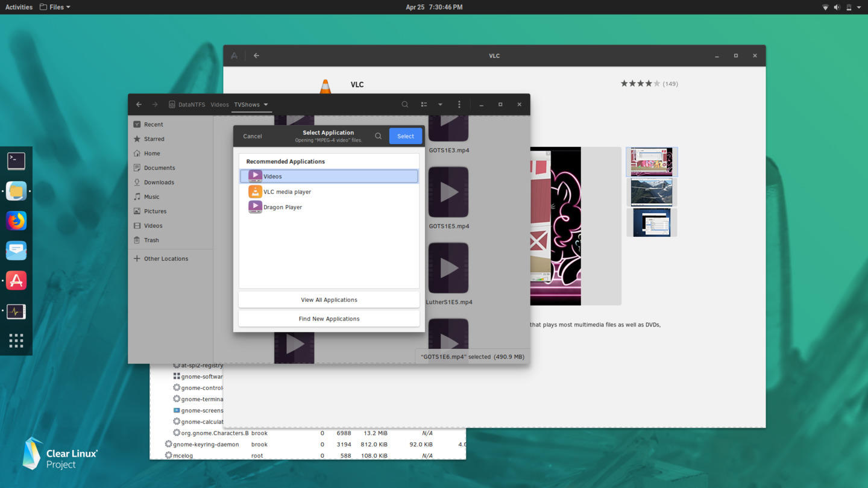
Task: Open System Monitor from the dock
Action: coord(16,311)
